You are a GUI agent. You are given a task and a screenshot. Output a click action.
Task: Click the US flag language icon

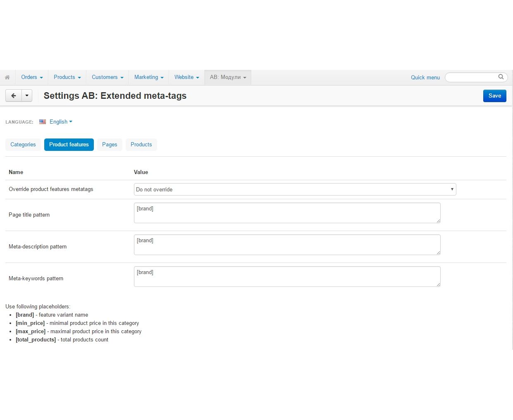[43, 122]
